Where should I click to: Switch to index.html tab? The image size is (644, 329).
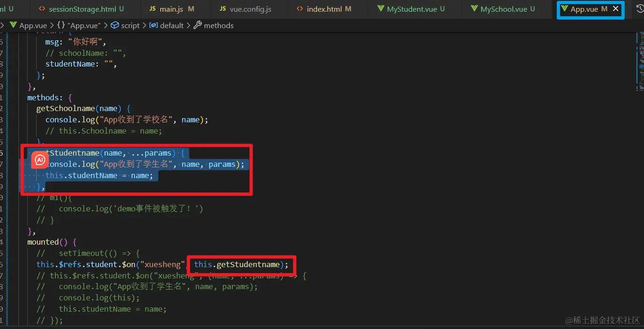(324, 9)
